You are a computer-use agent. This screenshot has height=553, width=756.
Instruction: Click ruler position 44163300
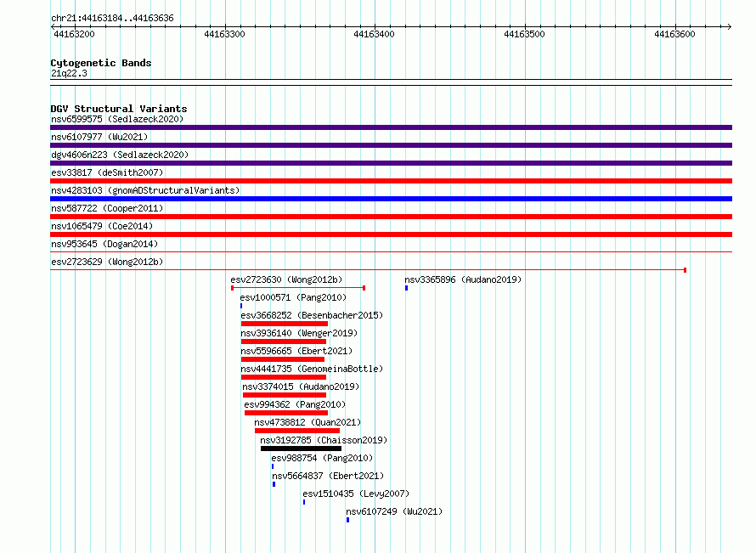[x=225, y=34]
